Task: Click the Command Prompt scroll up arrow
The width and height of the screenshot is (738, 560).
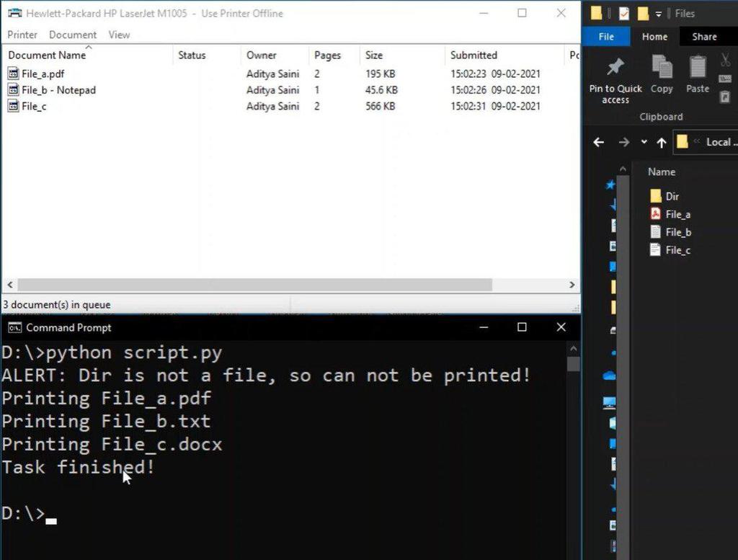Action: (x=573, y=349)
